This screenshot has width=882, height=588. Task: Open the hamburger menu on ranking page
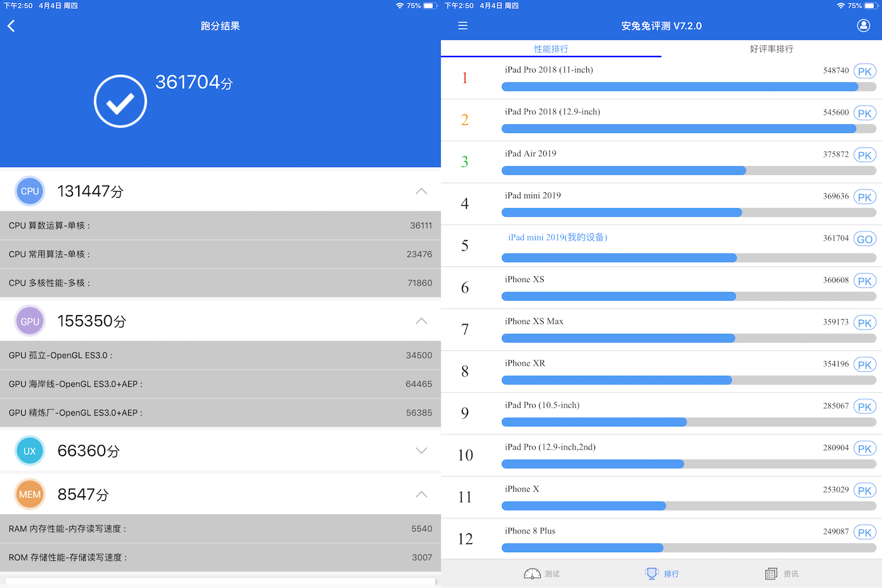[463, 25]
